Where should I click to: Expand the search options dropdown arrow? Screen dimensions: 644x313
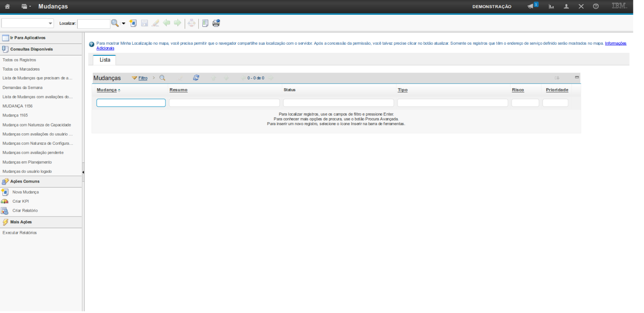tap(124, 23)
